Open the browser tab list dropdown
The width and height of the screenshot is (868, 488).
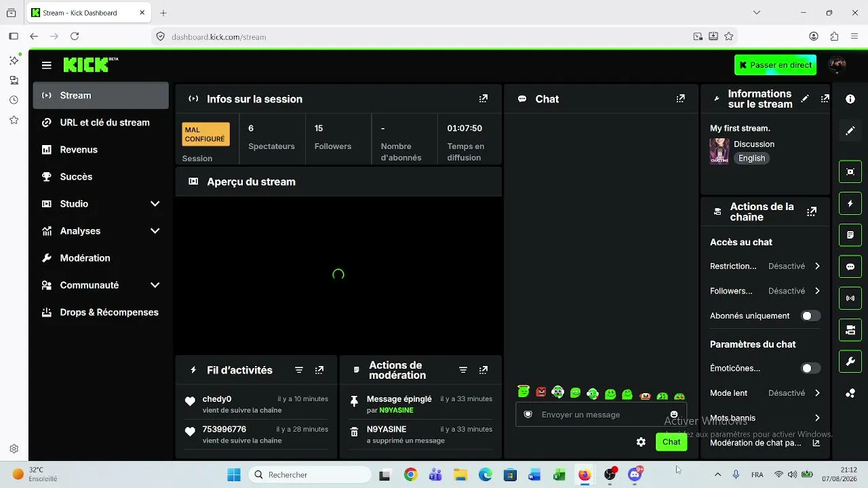tap(757, 13)
